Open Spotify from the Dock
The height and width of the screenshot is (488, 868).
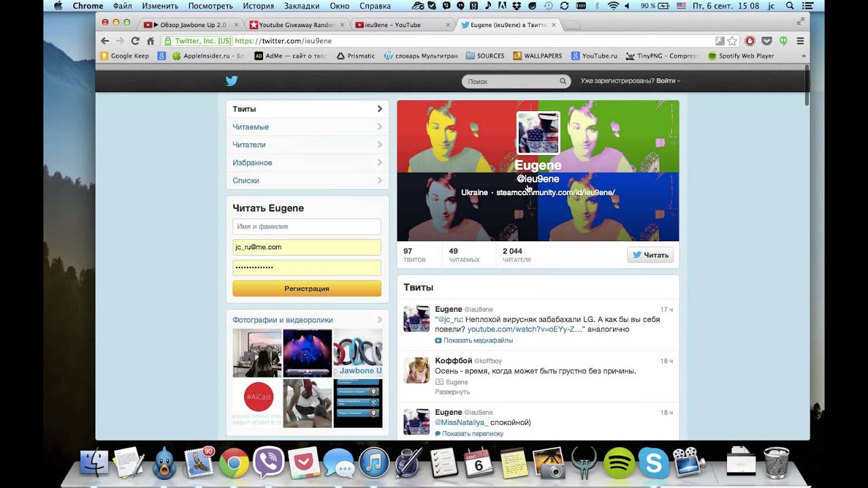[619, 463]
